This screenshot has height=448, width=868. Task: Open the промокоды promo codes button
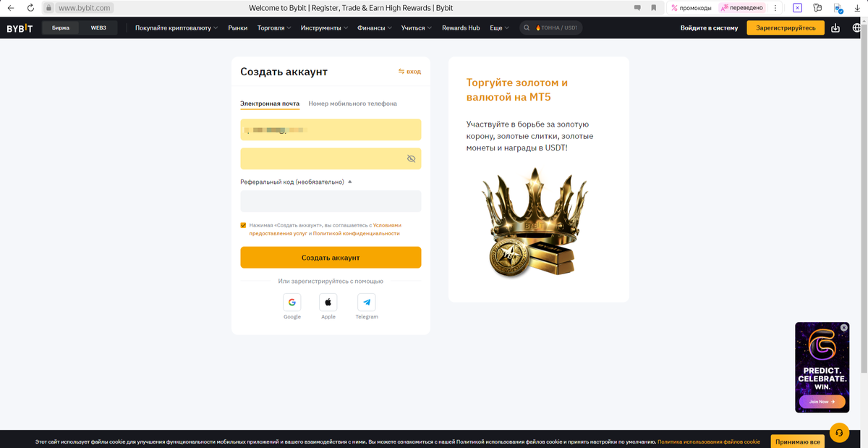pos(691,8)
